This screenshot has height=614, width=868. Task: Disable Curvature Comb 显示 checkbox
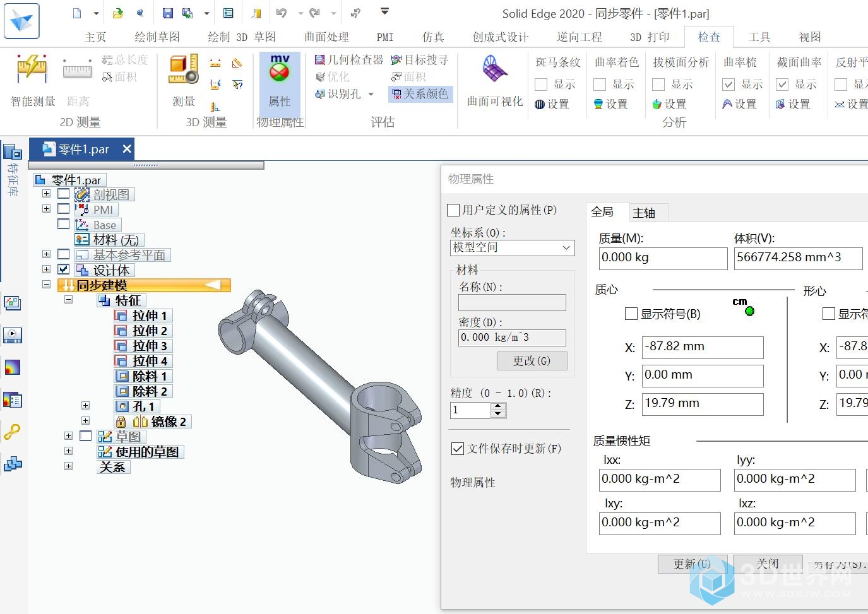tap(728, 85)
